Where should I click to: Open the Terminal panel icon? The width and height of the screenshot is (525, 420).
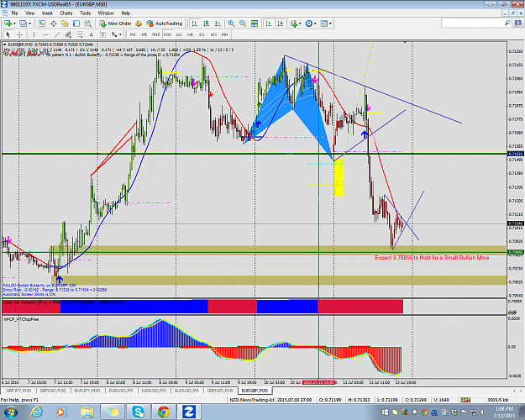click(x=76, y=24)
